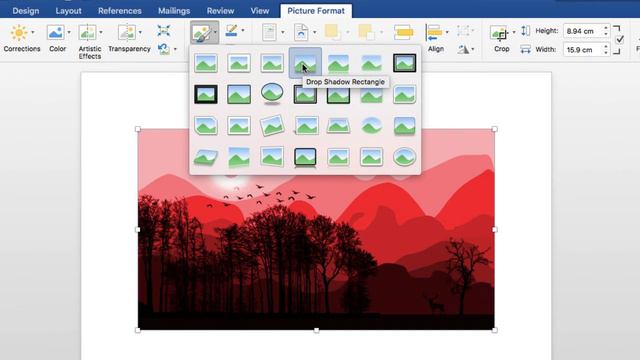640x360 pixels.
Task: Expand the Corrections dropdown arrow
Action: [33, 32]
